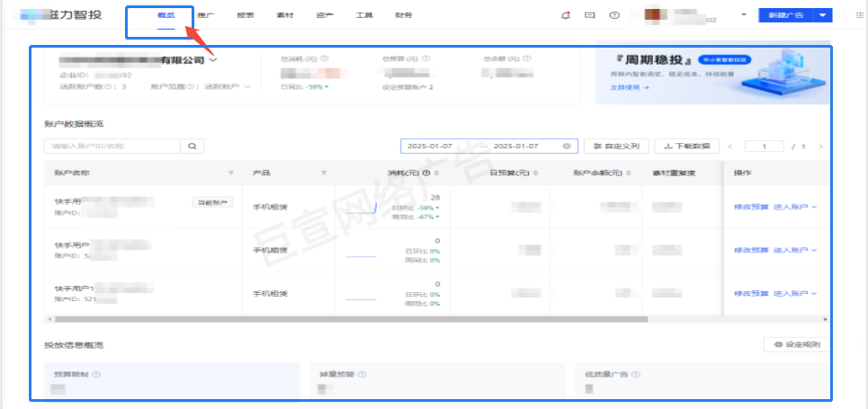Screen dimensions: 868x409
Task: Click the 预算限制 card
Action: [172, 380]
